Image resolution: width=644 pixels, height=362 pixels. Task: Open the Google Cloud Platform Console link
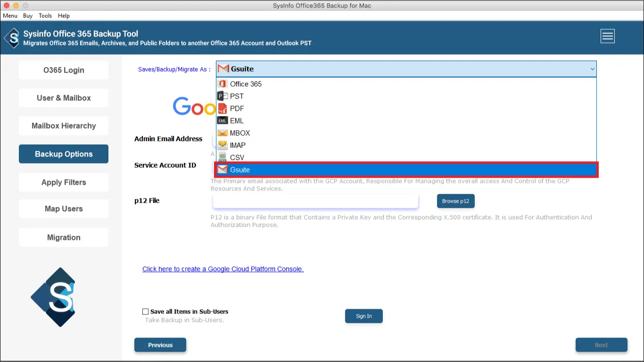tap(223, 269)
